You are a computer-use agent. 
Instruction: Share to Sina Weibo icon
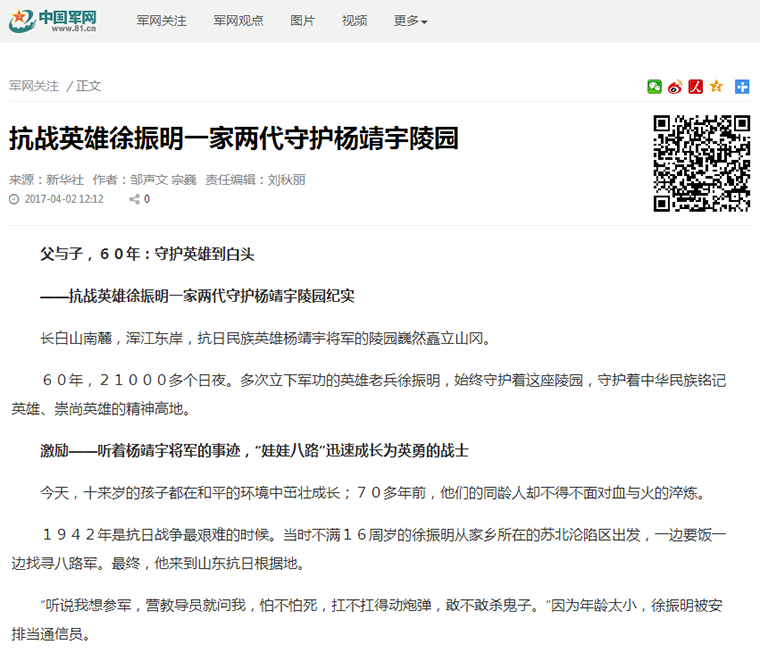click(675, 87)
